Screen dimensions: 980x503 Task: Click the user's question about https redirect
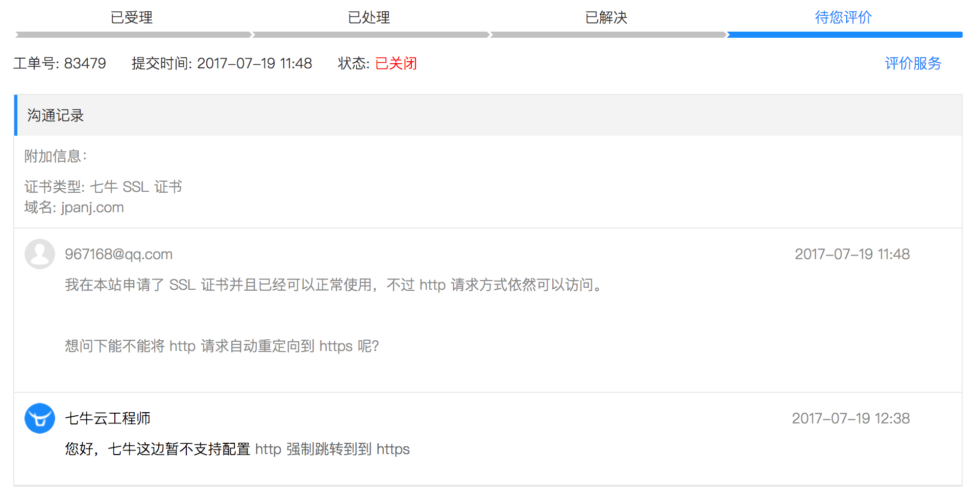click(x=222, y=346)
